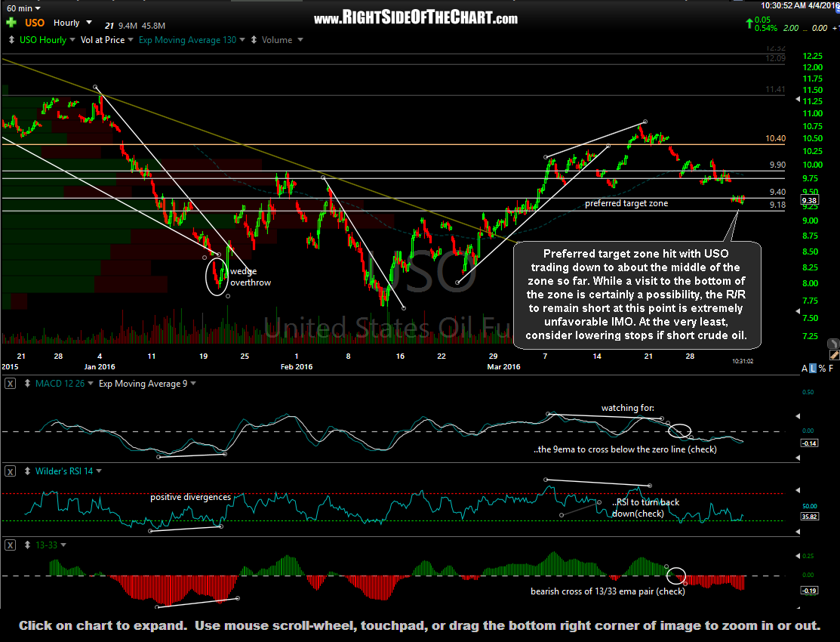Open the Exp Moving Average 130 dropdown
The height and width of the screenshot is (642, 840).
[x=189, y=40]
